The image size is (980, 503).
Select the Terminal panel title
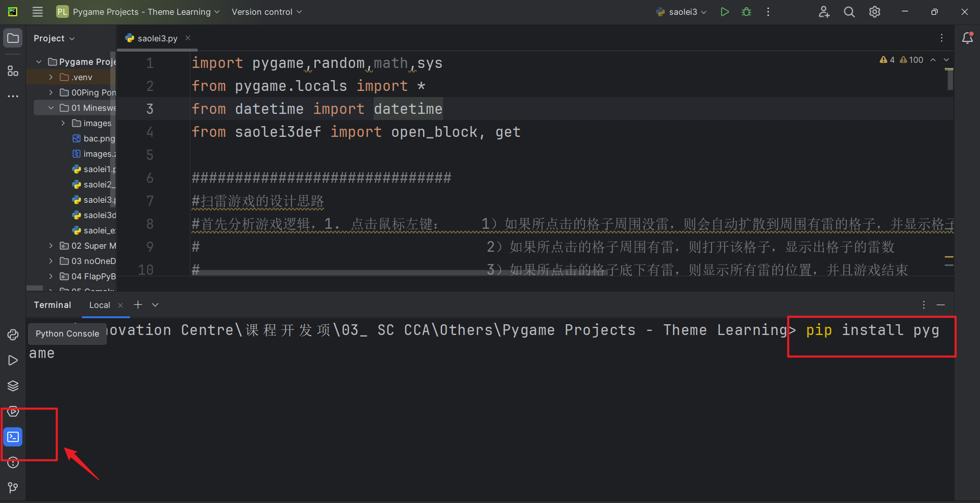[x=53, y=305]
